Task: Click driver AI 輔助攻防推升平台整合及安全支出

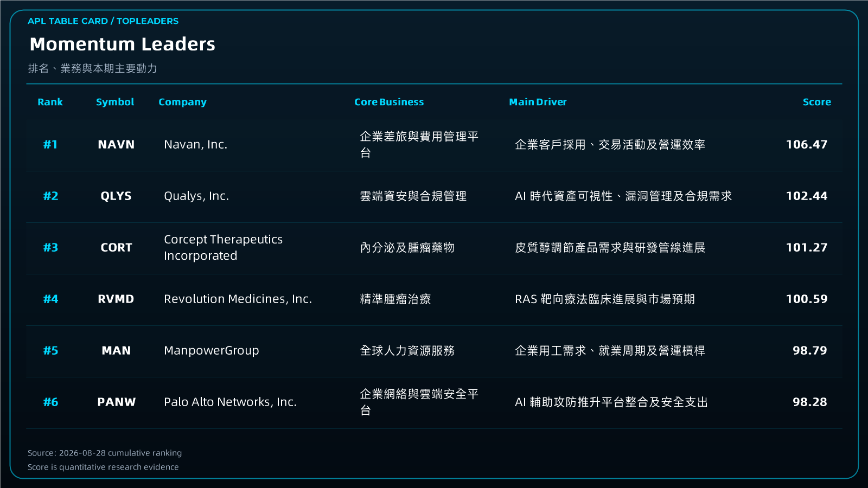Action: pyautogui.click(x=611, y=402)
